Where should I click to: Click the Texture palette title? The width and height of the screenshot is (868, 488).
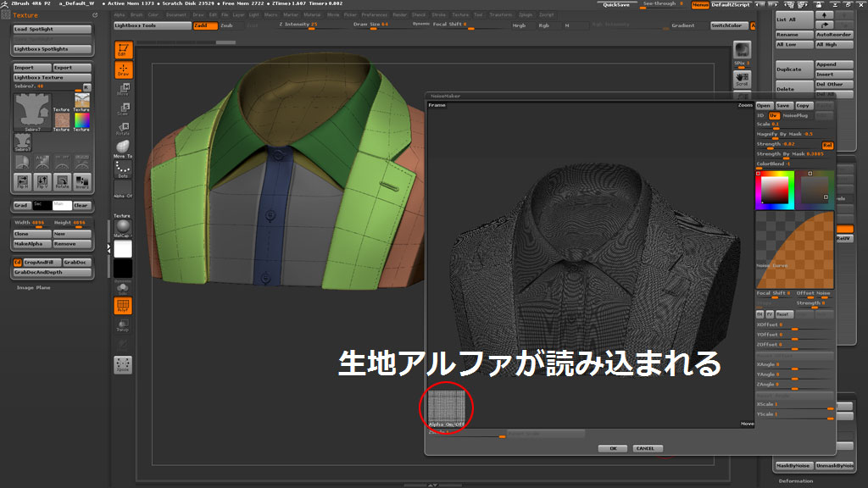[25, 15]
